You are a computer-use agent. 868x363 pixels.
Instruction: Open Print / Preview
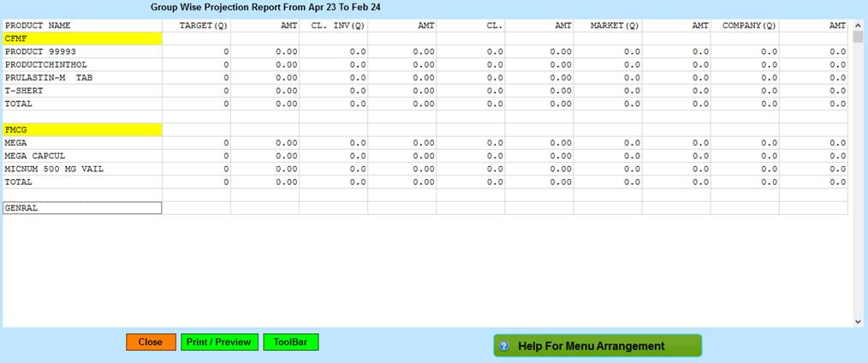(219, 342)
